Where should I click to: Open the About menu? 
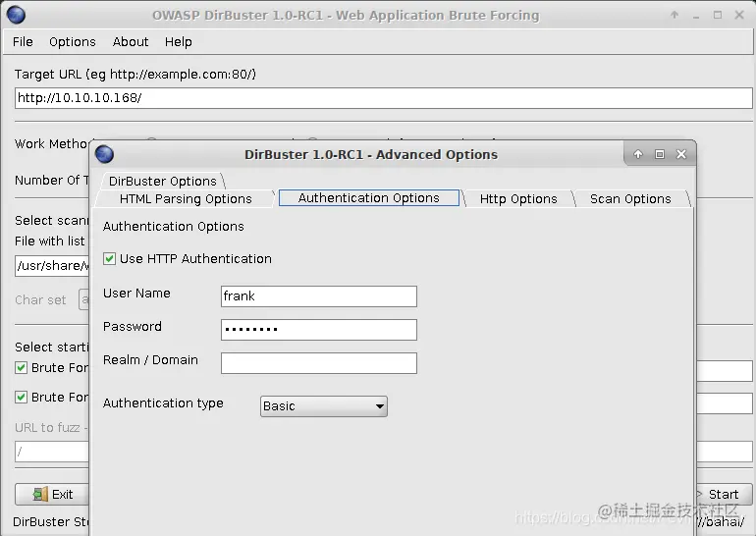(131, 42)
